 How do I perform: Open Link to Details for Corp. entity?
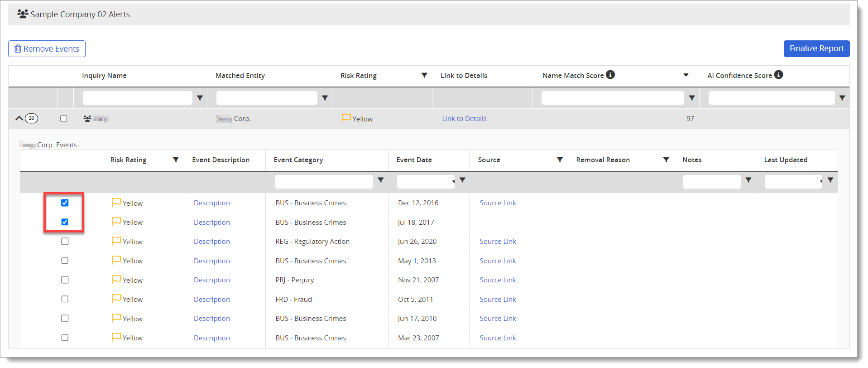pyautogui.click(x=464, y=119)
